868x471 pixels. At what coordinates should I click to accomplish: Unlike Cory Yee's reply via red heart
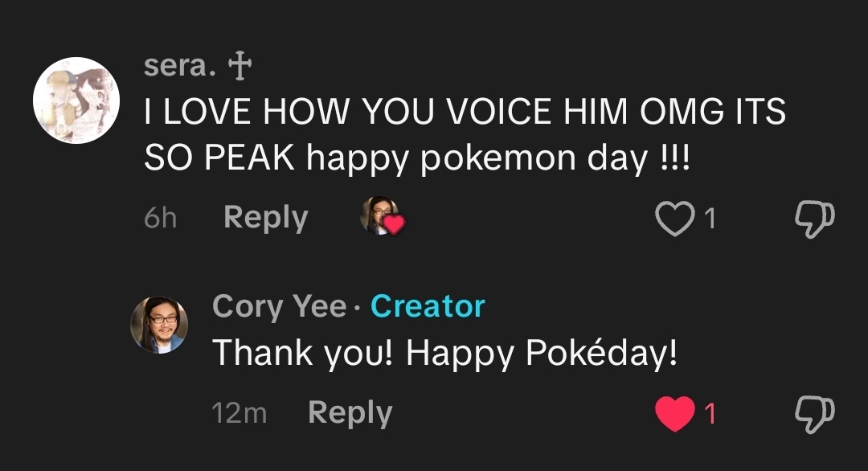pos(674,413)
